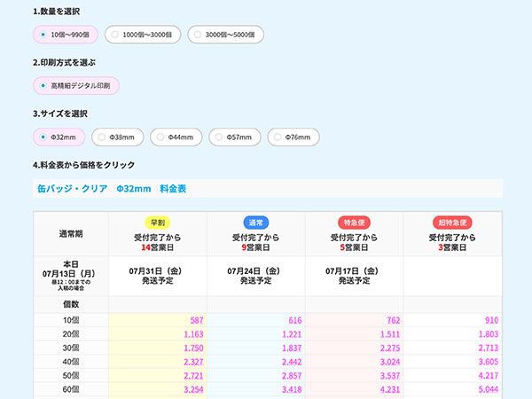Select the Φ38mm size option
532x399 pixels.
pyautogui.click(x=118, y=137)
